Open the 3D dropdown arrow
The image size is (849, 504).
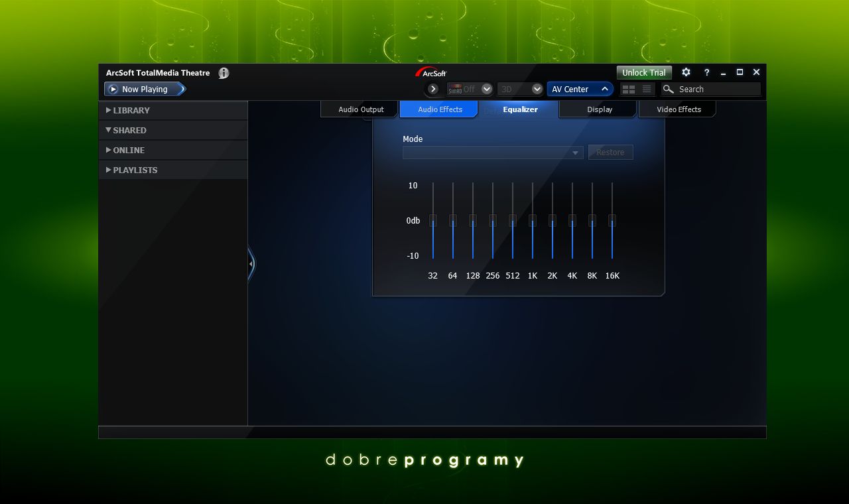537,89
